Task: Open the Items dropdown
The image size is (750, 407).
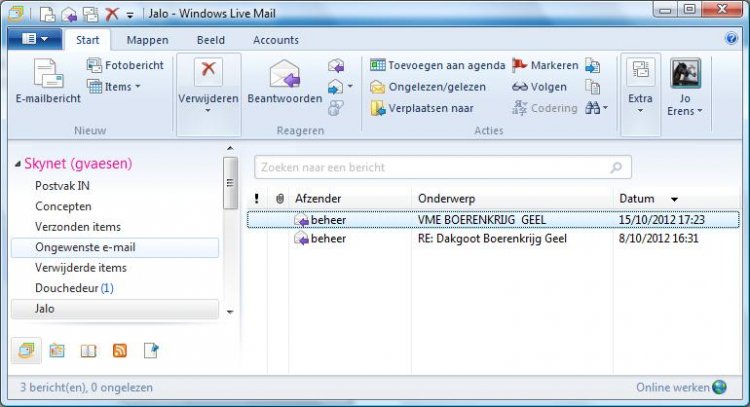Action: point(114,87)
